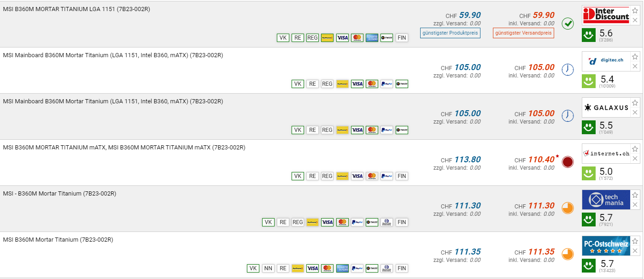Open the MSI B360M MORTAR TITANIUM LGA 1151 offer
Viewport: 644px width, 279px height.
(76, 9)
